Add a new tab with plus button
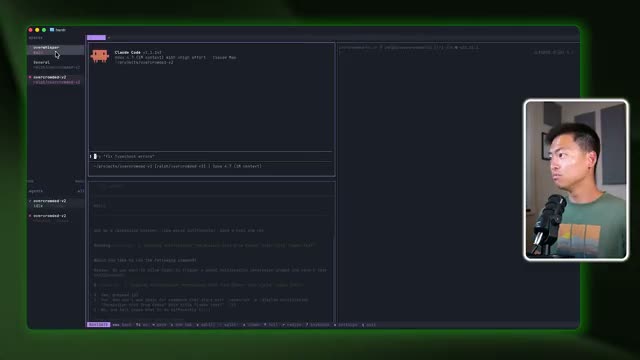This screenshot has height=360, width=640. point(109,38)
